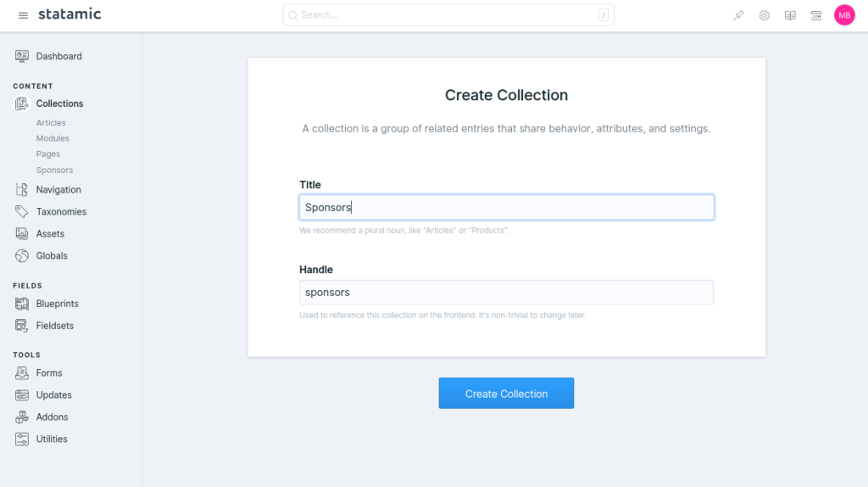
Task: Open Assets section
Action: point(50,234)
